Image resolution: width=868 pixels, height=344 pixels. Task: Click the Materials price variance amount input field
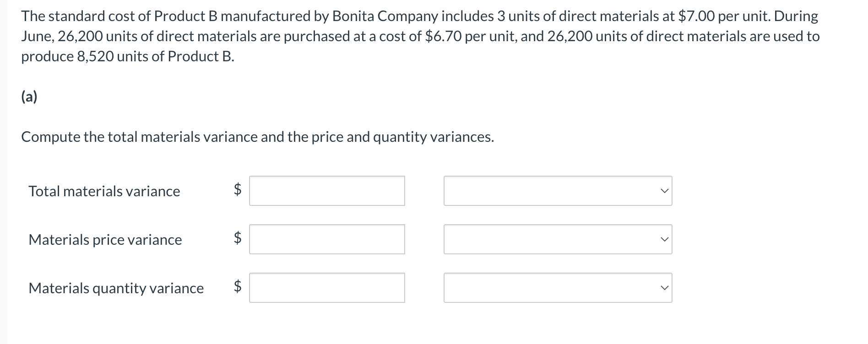click(x=326, y=239)
